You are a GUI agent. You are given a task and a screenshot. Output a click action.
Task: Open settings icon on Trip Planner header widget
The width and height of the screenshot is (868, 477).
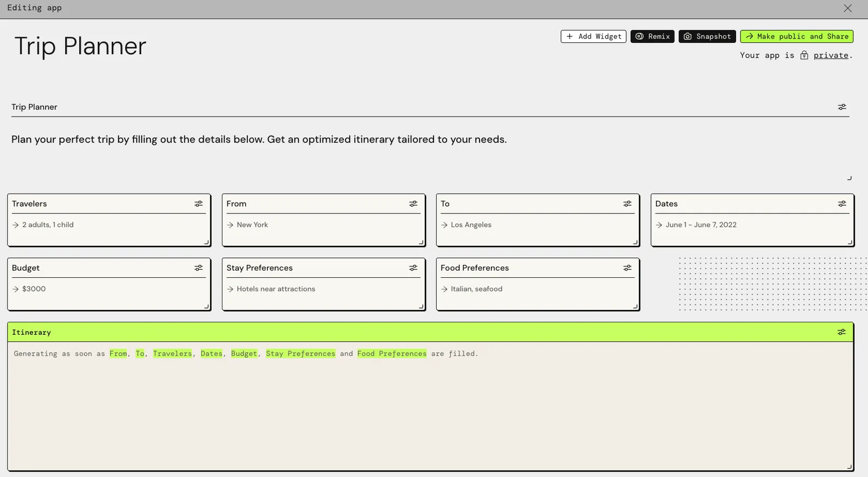(x=842, y=107)
